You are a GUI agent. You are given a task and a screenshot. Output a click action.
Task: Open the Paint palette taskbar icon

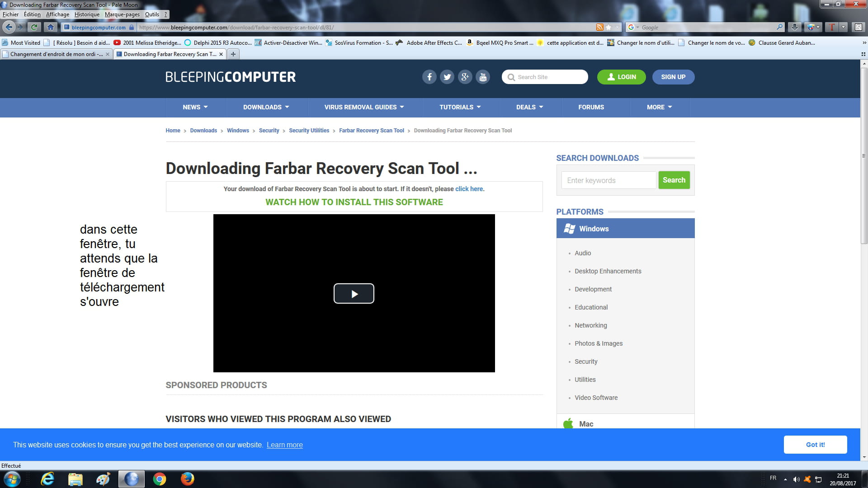(x=104, y=479)
